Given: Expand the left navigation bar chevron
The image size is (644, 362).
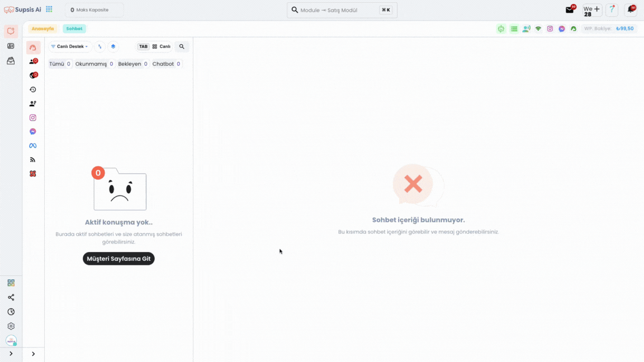Looking at the screenshot, I should (11, 354).
